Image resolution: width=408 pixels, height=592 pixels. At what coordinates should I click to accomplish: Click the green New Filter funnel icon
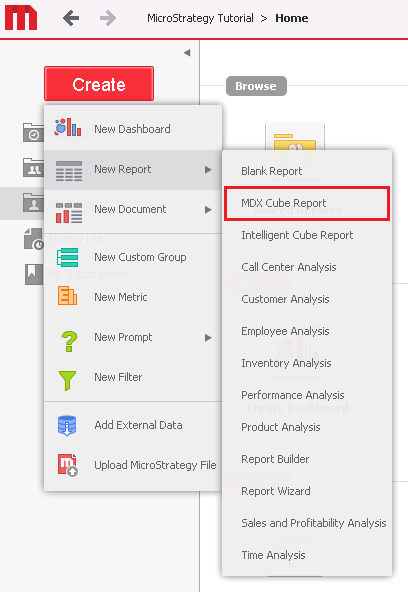[x=67, y=380]
